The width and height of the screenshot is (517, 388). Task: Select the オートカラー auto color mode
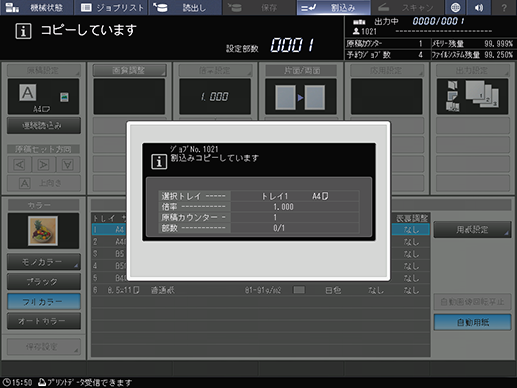tap(44, 321)
